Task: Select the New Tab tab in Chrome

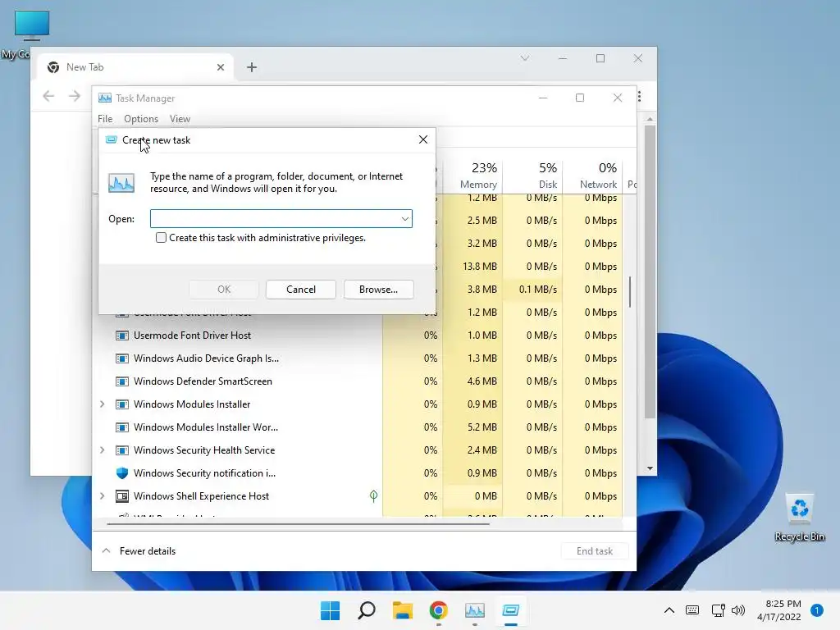Action: 135,67
